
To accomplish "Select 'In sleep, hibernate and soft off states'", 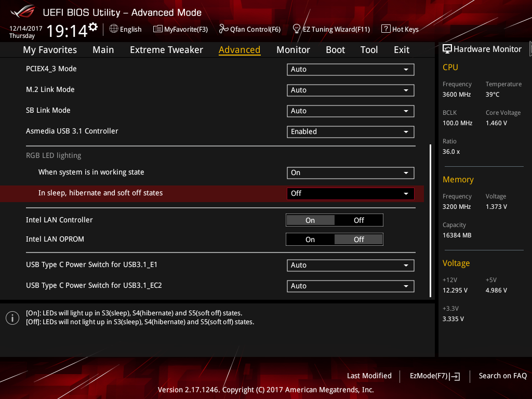I will coord(100,193).
